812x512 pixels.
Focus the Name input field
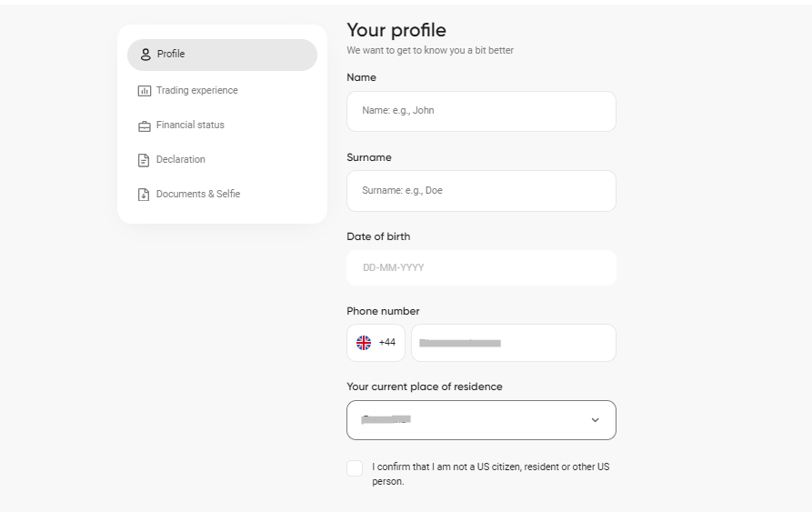481,111
